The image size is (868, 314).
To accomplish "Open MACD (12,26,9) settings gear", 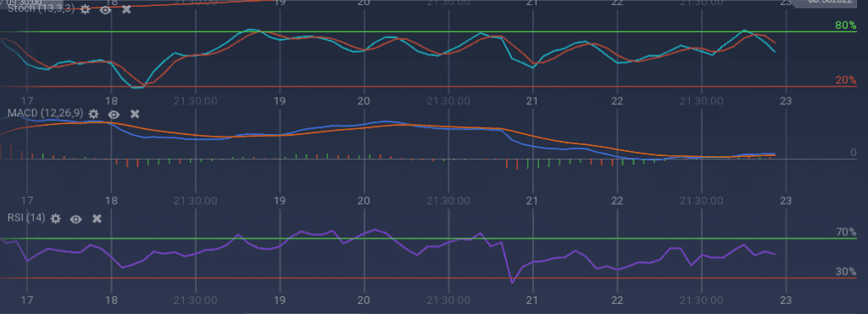I will click(93, 114).
